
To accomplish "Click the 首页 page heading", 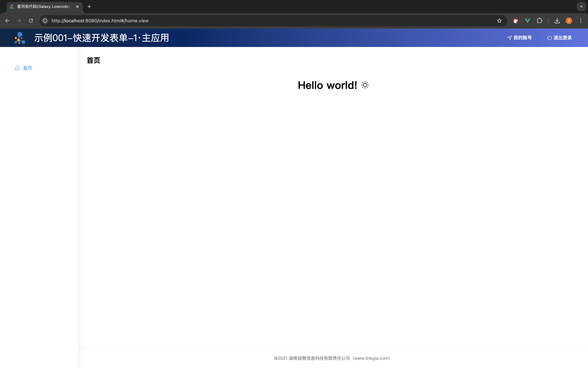I will [94, 60].
